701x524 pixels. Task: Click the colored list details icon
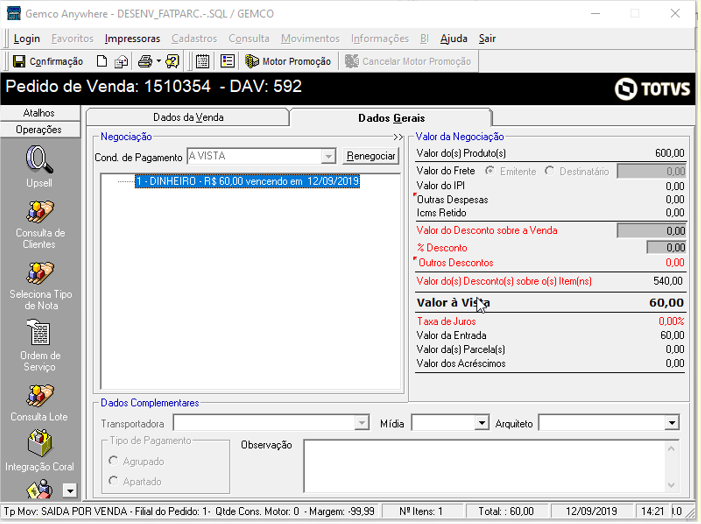tap(228, 61)
